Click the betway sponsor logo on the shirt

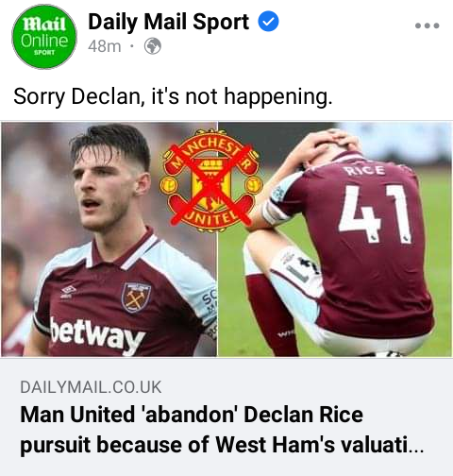coord(97,335)
